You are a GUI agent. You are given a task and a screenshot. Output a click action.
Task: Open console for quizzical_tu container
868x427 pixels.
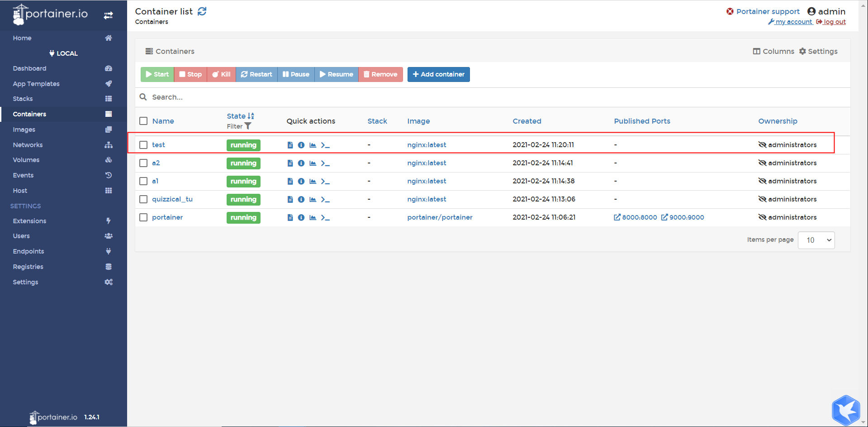(325, 199)
